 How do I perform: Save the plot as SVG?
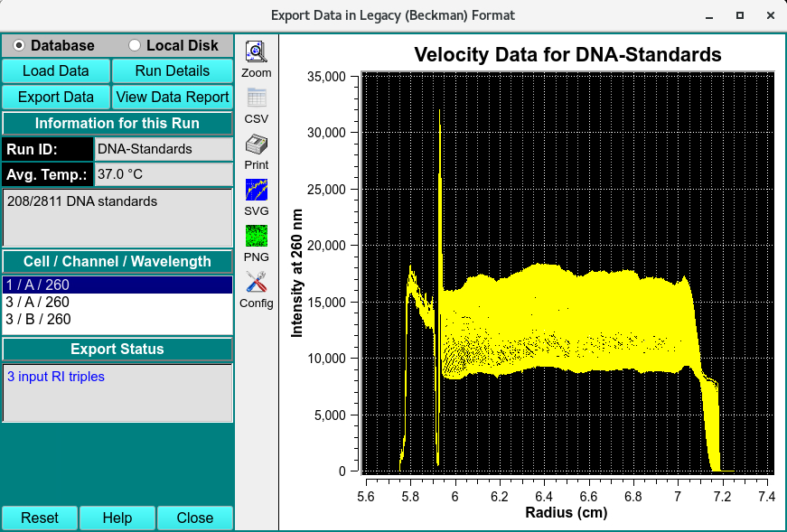(256, 191)
